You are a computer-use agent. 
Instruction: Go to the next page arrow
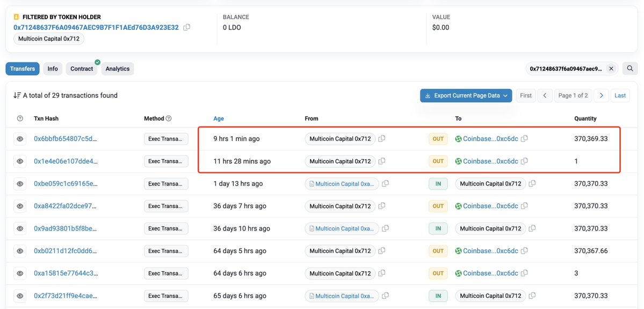click(601, 95)
